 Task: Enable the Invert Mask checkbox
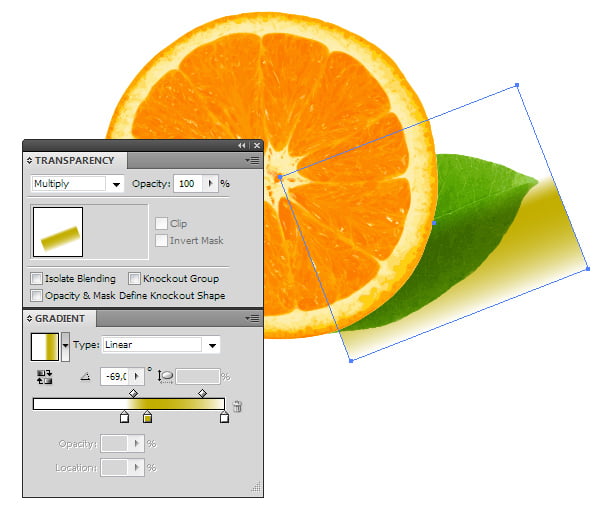[161, 240]
